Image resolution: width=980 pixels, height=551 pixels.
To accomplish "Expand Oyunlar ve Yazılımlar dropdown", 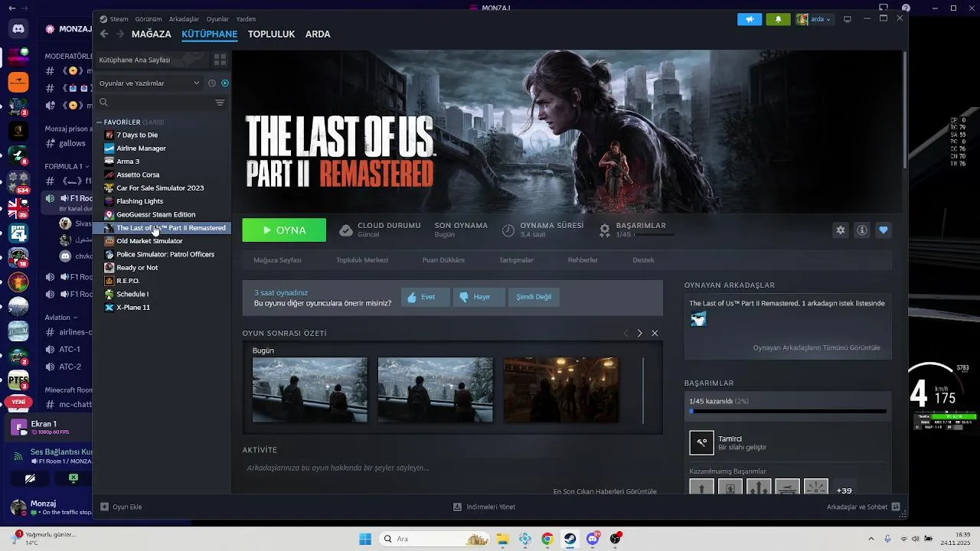I will pyautogui.click(x=150, y=83).
